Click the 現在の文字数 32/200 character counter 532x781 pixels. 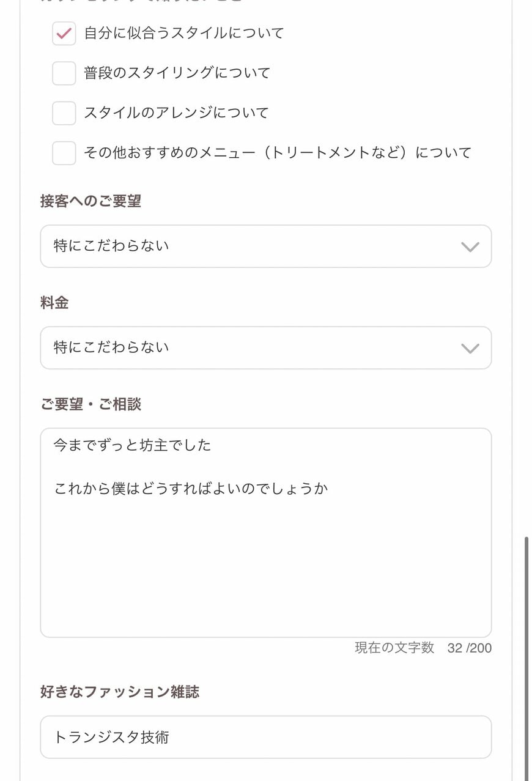pyautogui.click(x=423, y=648)
